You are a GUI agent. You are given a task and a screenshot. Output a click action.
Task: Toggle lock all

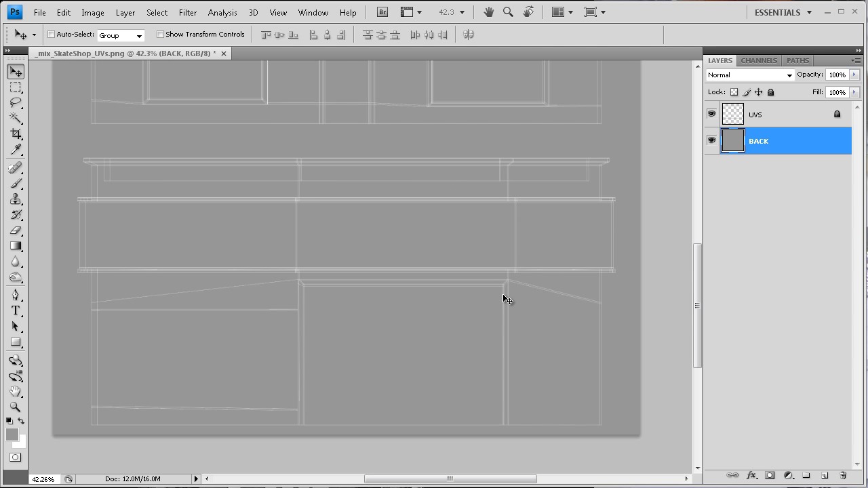click(x=771, y=92)
